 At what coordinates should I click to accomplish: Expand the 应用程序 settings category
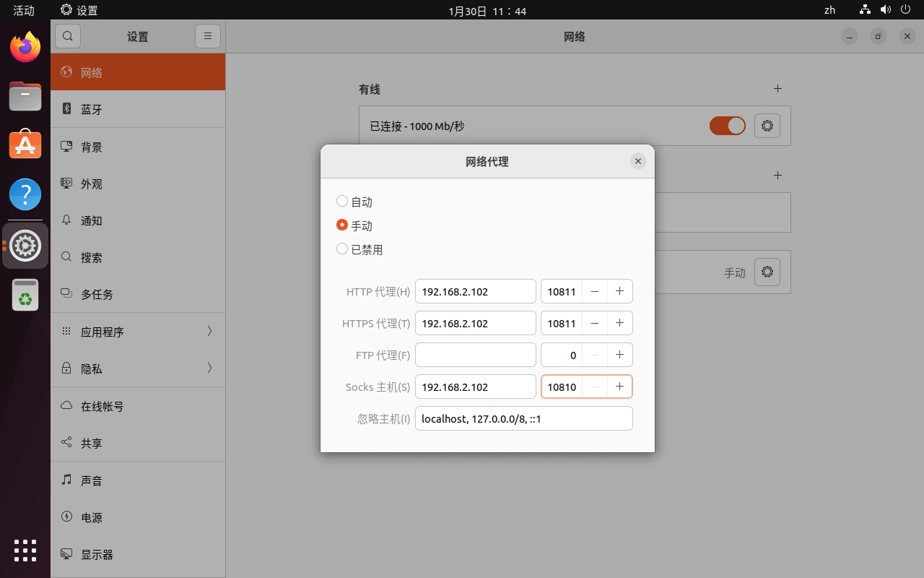[x=137, y=332]
